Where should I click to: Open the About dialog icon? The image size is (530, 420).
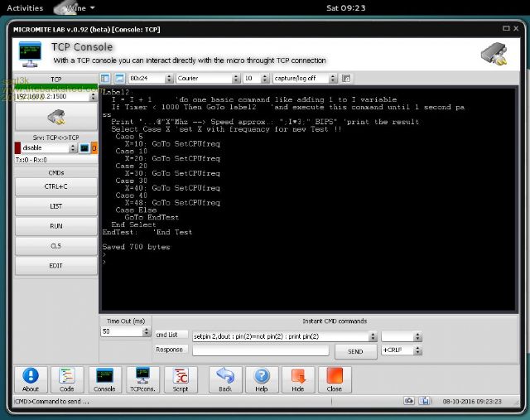31,377
